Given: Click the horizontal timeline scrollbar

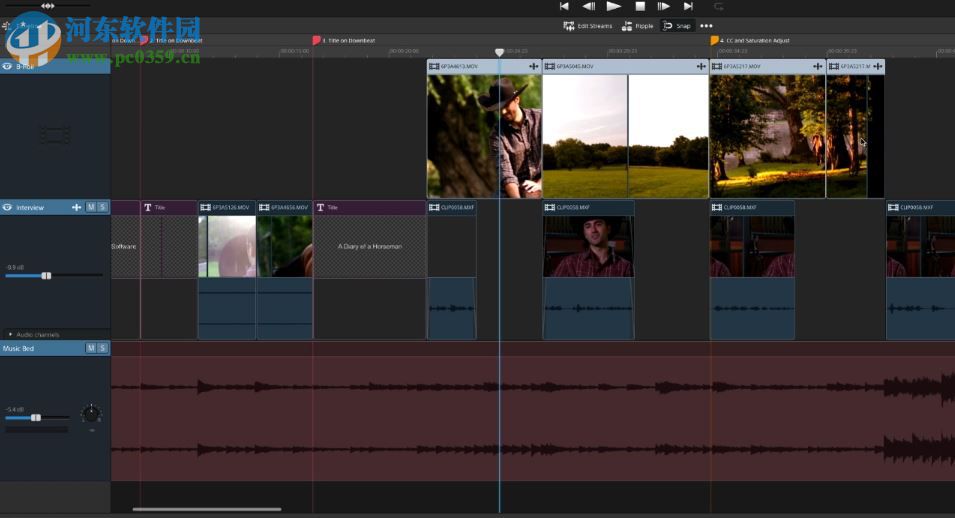Looking at the screenshot, I should coord(207,509).
